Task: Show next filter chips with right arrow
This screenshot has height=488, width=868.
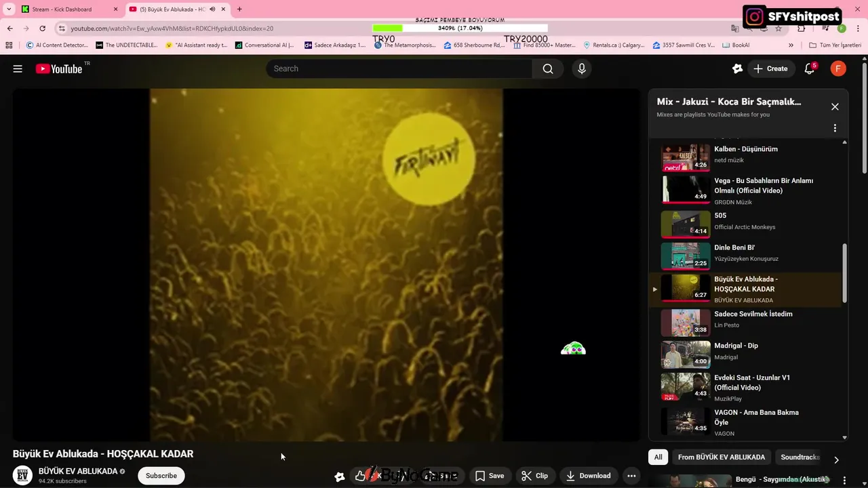Action: tap(836, 460)
